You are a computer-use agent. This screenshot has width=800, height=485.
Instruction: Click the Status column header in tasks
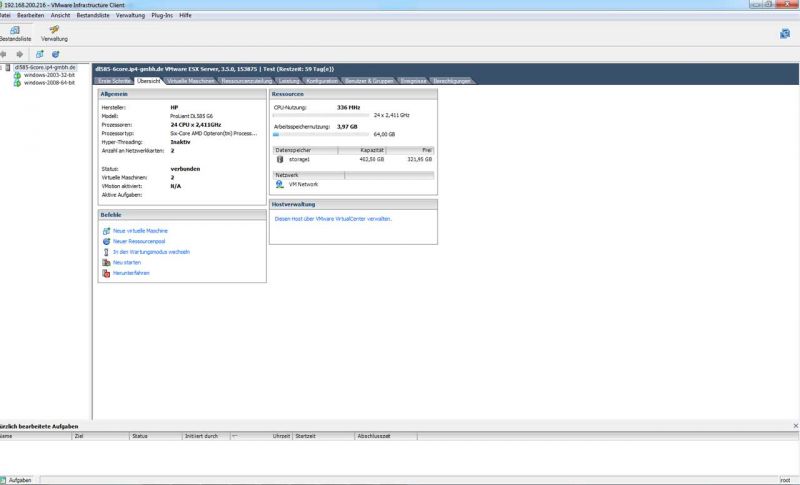156,436
